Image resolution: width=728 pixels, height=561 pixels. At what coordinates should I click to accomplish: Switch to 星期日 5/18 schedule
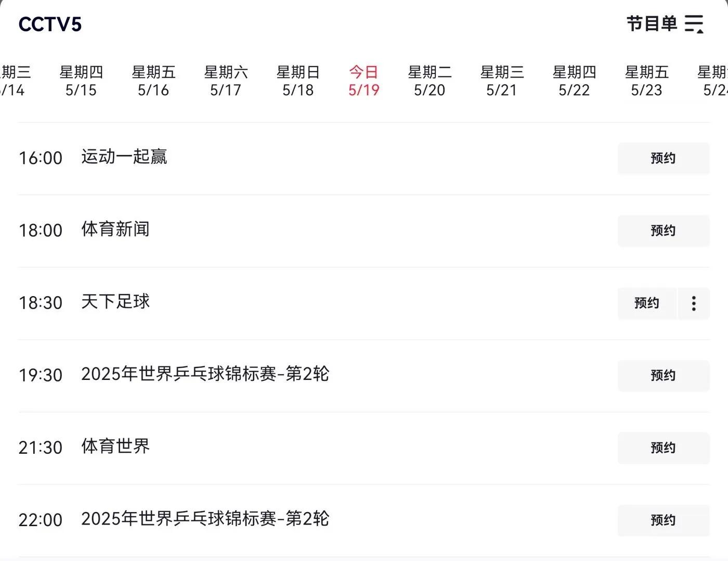tap(298, 81)
